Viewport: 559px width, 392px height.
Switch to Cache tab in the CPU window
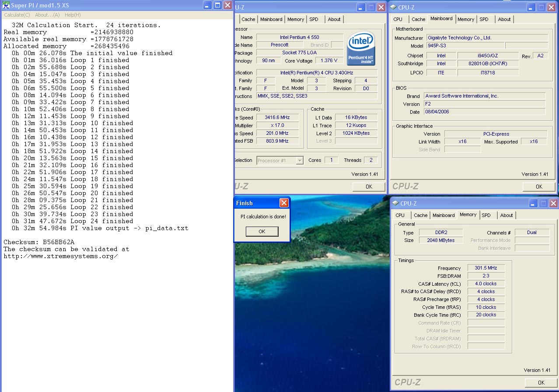[248, 19]
